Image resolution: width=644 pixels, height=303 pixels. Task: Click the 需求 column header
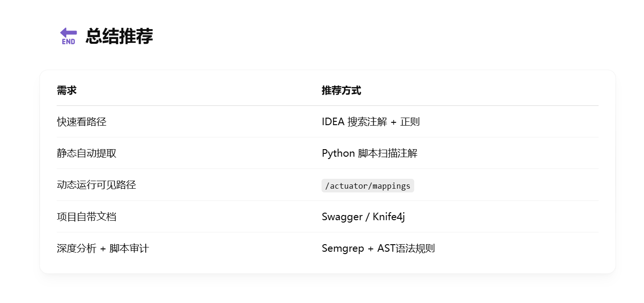(67, 90)
